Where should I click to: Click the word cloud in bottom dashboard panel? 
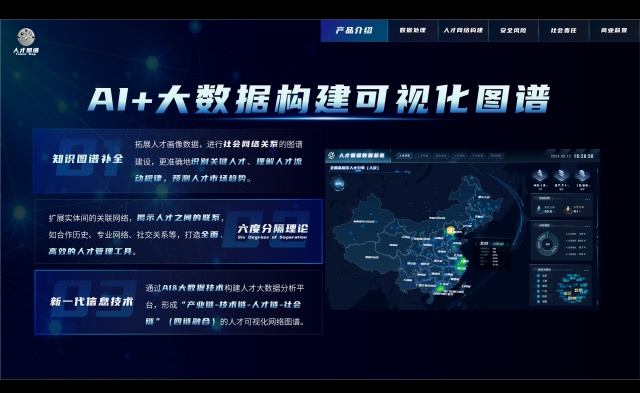coord(574,289)
